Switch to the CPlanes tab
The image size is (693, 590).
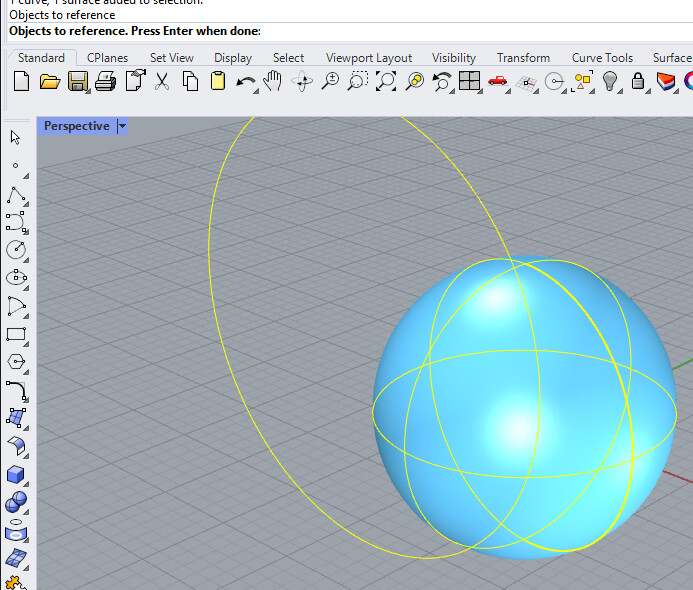[x=107, y=58]
